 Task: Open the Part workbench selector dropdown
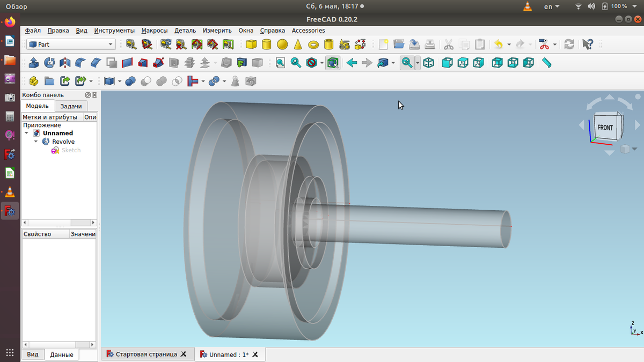[71, 45]
